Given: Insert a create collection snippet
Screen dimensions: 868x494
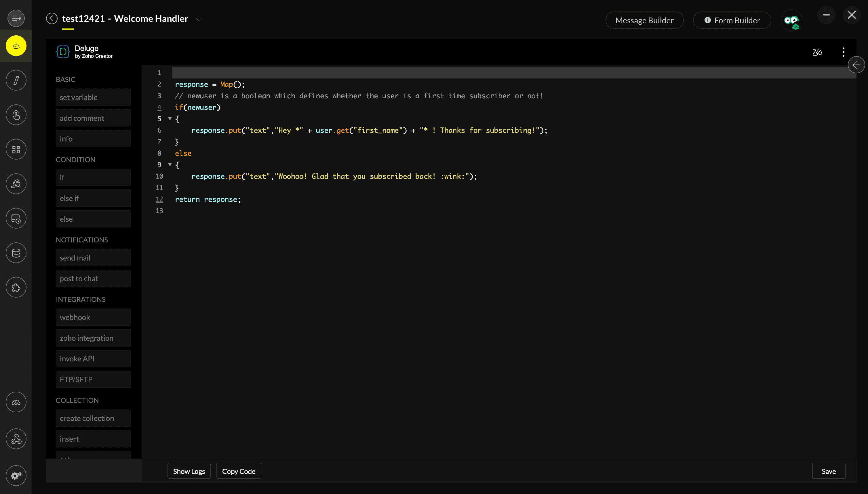Looking at the screenshot, I should pos(94,418).
